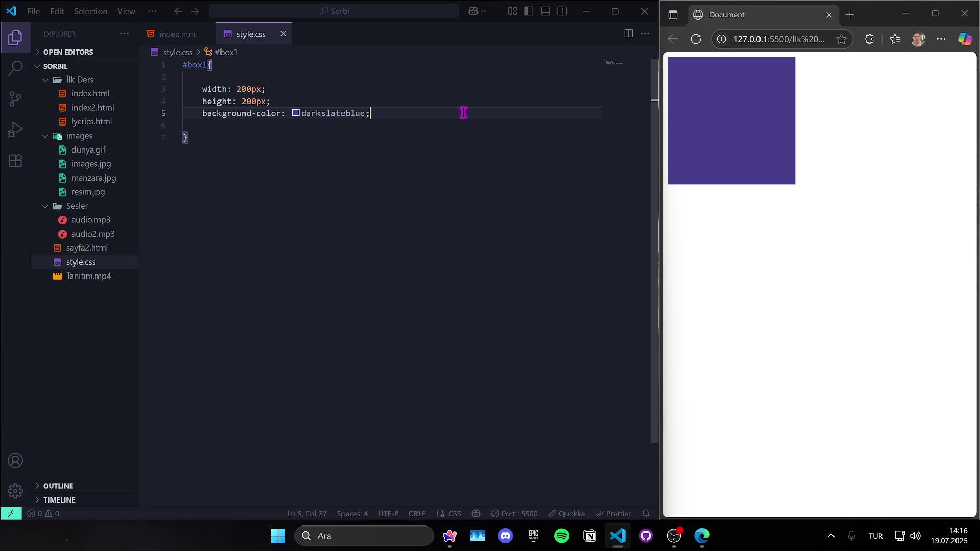Open Explorer views and more actions ellipsis
Viewport: 980px width, 551px height.
click(x=125, y=34)
